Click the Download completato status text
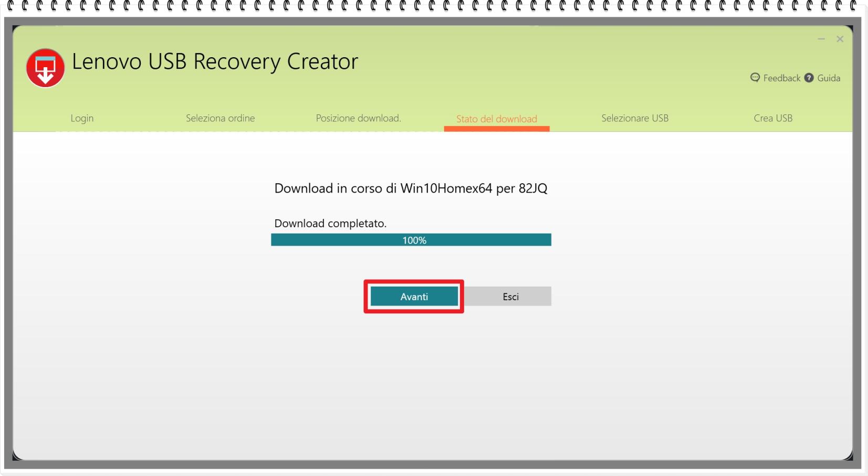The height and width of the screenshot is (476, 868). tap(330, 223)
